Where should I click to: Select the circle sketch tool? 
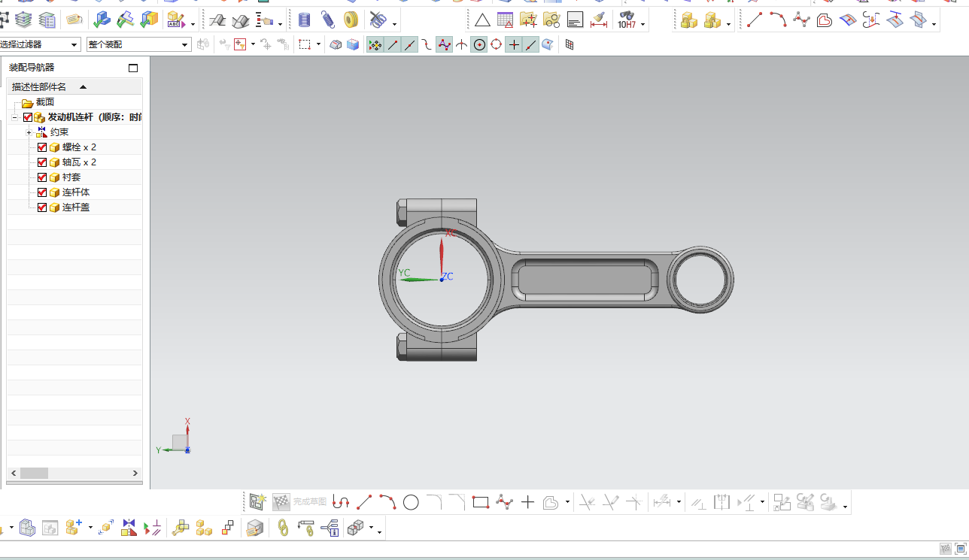(x=411, y=502)
